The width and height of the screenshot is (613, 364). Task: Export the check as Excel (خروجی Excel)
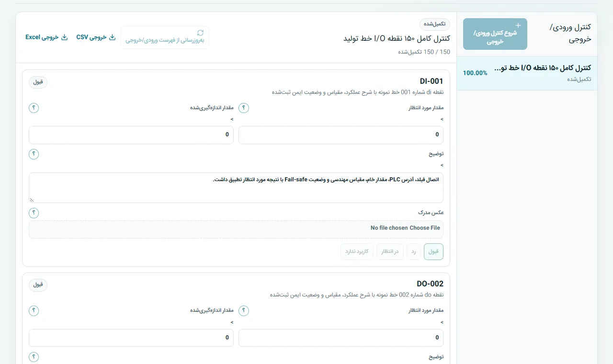(x=46, y=37)
